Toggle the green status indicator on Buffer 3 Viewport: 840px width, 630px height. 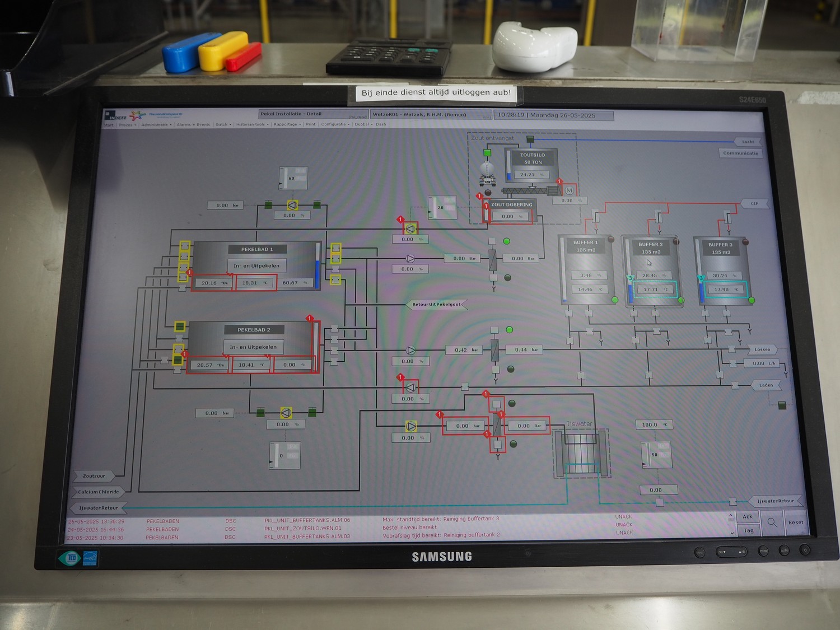(x=752, y=301)
